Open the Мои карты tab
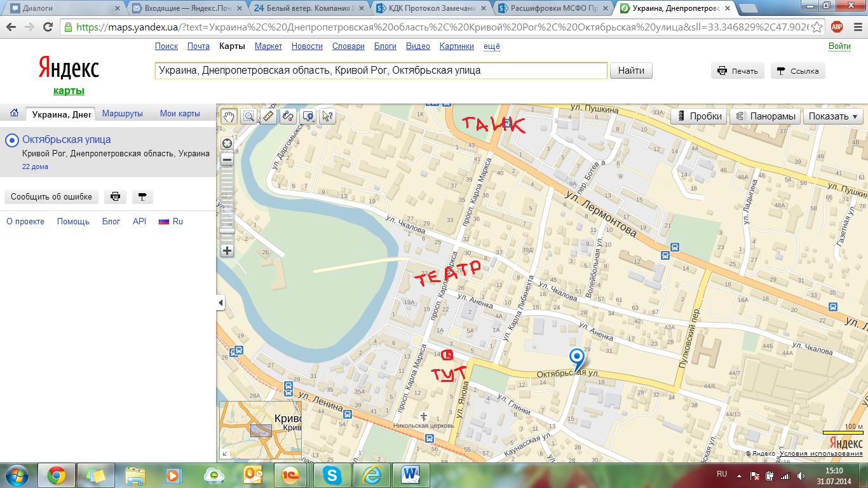The width and height of the screenshot is (868, 488). point(180,114)
